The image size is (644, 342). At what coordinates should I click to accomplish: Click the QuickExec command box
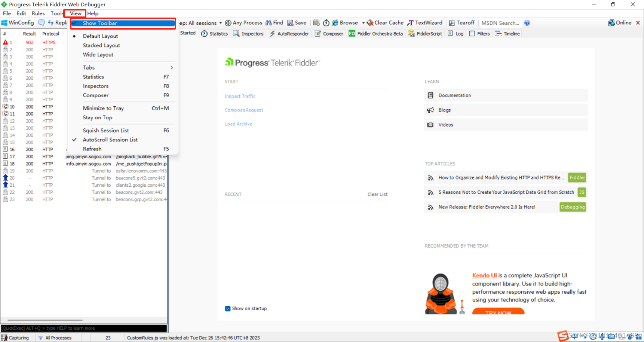[84, 328]
